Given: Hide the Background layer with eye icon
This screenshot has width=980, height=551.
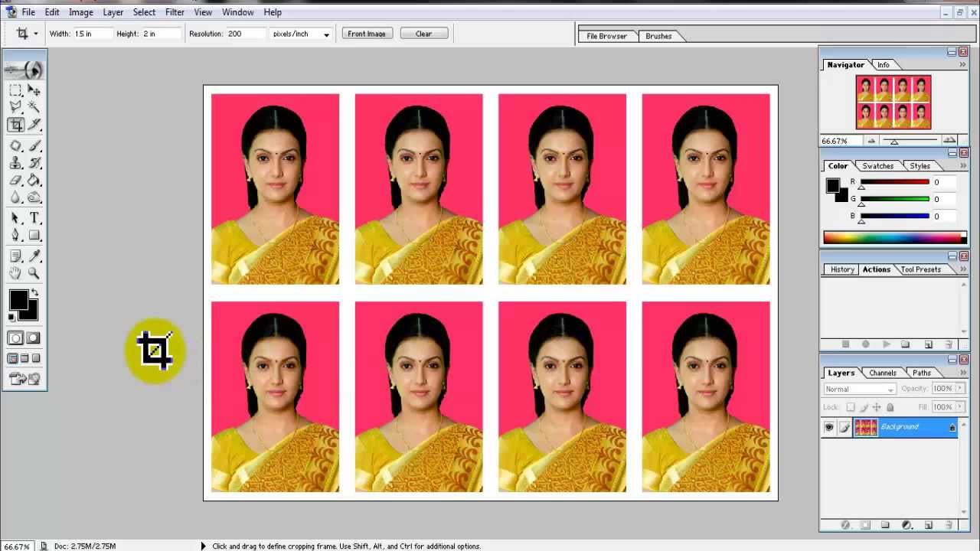Looking at the screenshot, I should pos(828,428).
